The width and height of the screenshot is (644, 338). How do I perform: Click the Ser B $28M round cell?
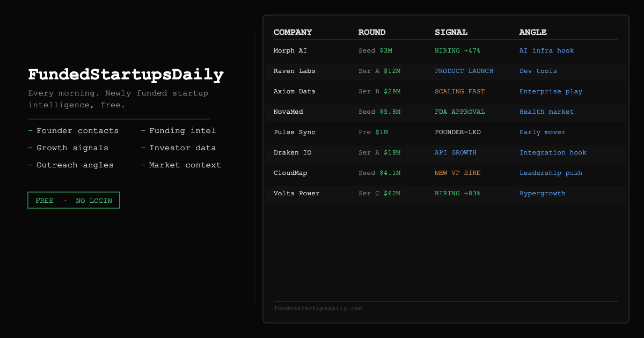[x=379, y=91]
